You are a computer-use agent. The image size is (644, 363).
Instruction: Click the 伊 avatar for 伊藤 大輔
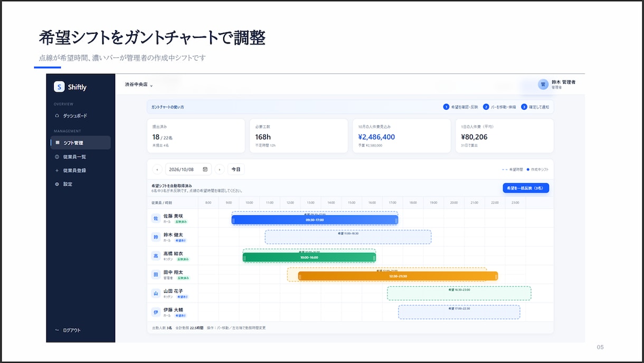156,312
